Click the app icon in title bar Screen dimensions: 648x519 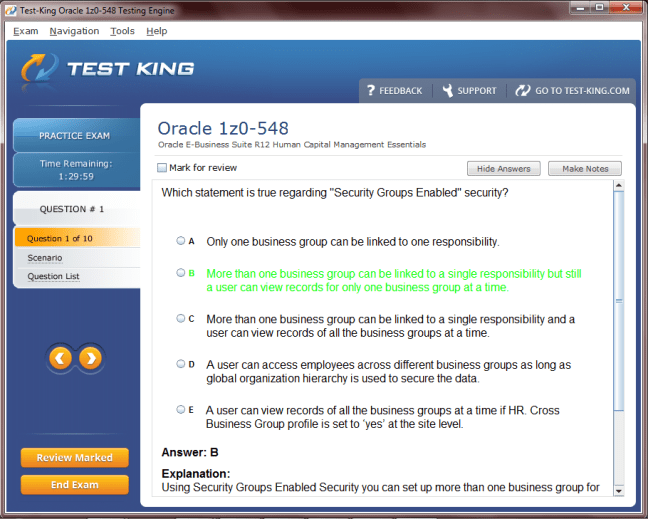pyautogui.click(x=11, y=10)
